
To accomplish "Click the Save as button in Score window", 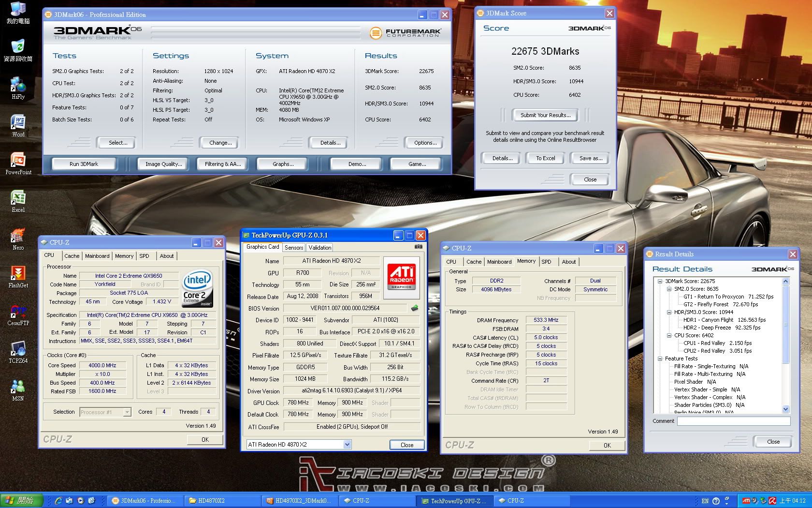I will click(x=591, y=158).
